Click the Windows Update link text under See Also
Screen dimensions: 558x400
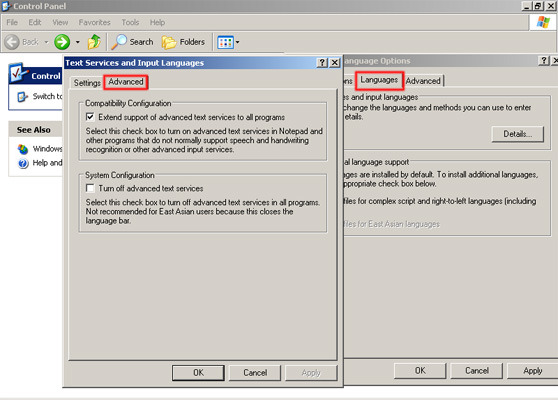[47, 148]
